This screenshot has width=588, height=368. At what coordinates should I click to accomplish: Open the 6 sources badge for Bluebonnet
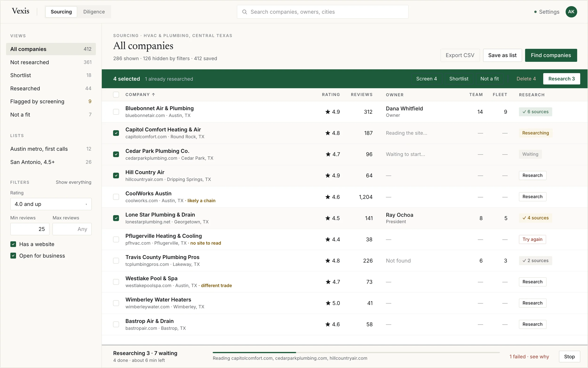click(535, 112)
